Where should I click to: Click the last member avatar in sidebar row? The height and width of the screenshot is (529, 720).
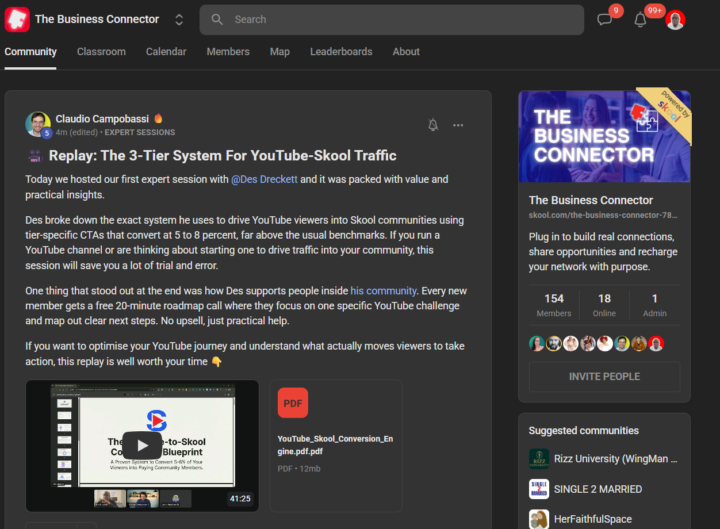click(656, 343)
